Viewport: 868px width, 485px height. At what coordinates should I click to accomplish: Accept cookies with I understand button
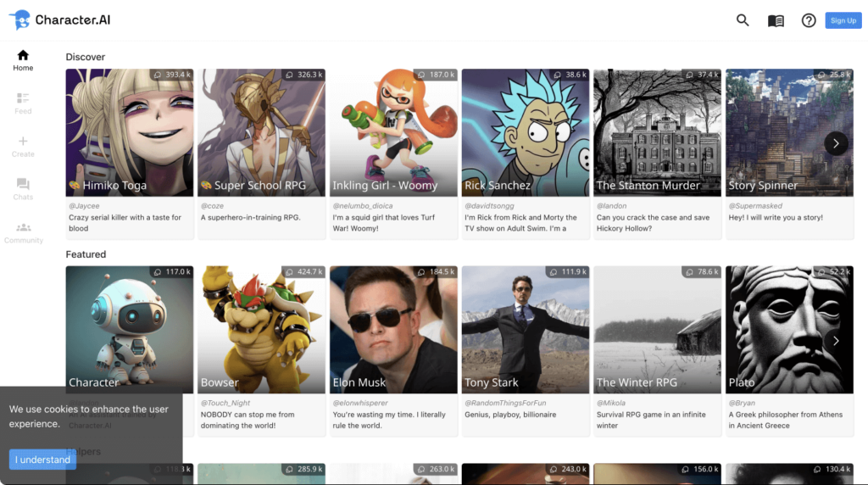coord(41,460)
